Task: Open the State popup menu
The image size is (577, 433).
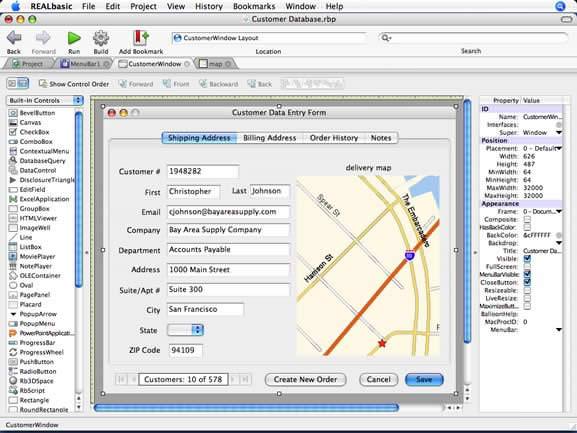Action: [185, 330]
